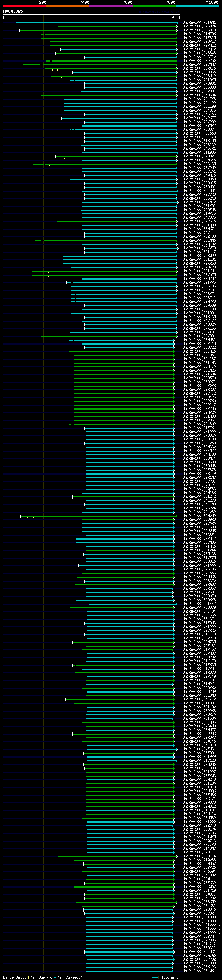
Task: Select label UniRef100_Q5ENN6
Action: [x=199, y=241]
